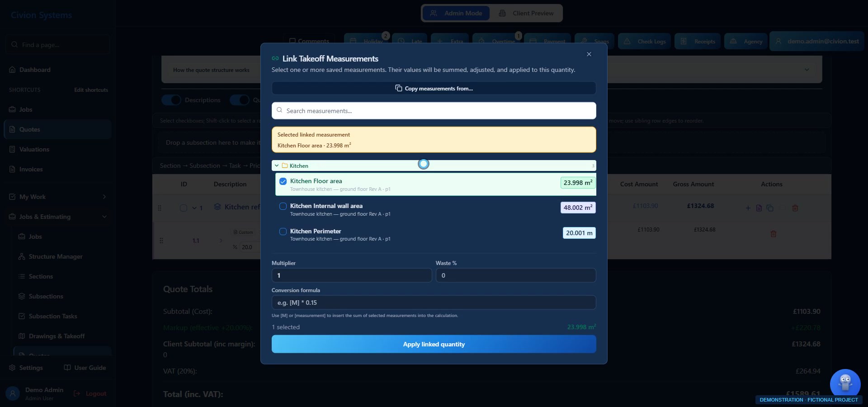868x407 pixels.
Task: Open demo.admin@civion.test account menu
Action: pos(816,41)
